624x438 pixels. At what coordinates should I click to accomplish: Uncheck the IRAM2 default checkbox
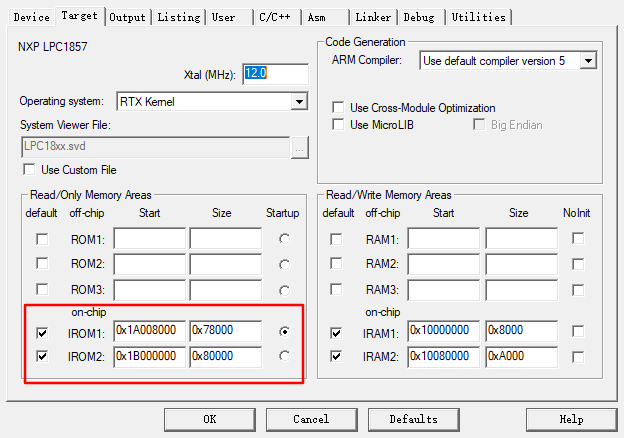(336, 356)
